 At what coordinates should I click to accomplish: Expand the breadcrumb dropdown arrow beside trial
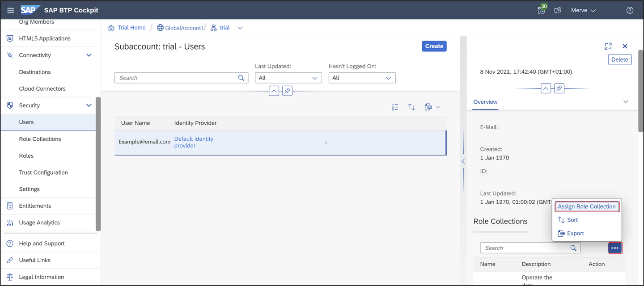click(x=240, y=28)
